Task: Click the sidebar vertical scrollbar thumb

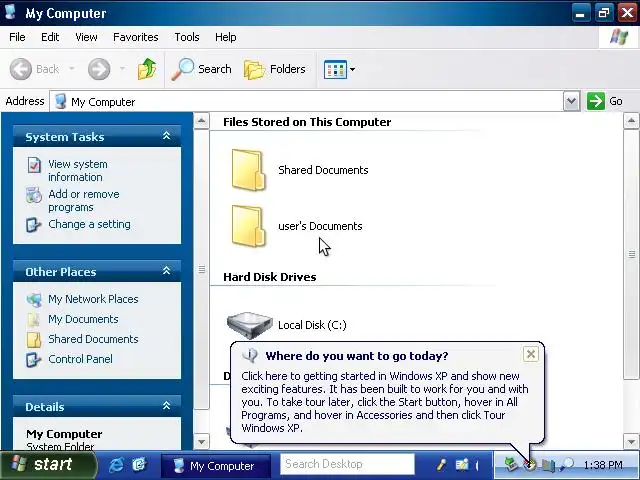Action: tap(201, 269)
